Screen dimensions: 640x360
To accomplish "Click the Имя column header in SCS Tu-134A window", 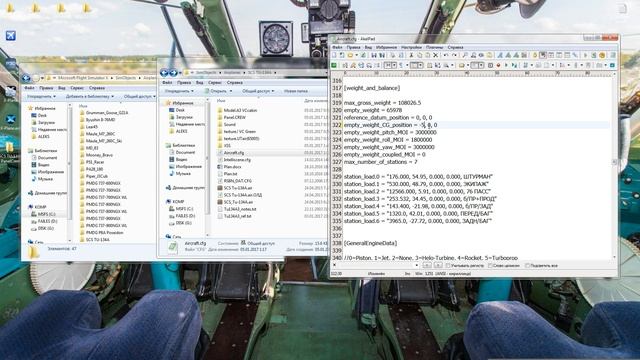I will [x=221, y=100].
